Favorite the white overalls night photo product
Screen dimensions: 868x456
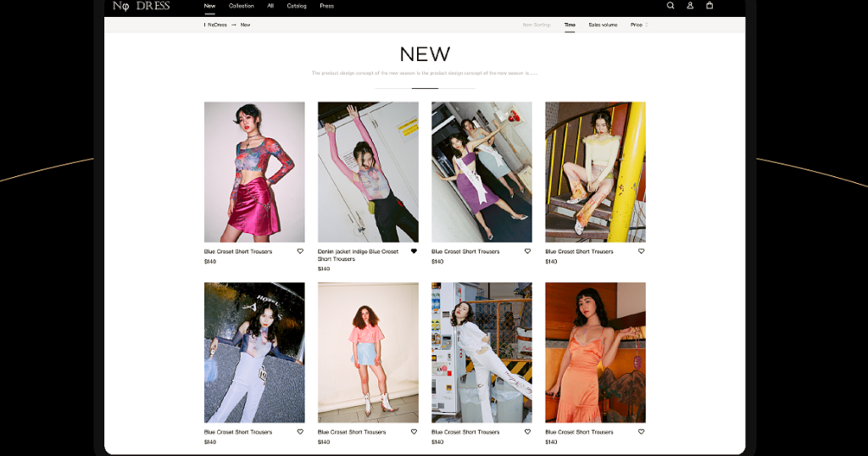[300, 432]
